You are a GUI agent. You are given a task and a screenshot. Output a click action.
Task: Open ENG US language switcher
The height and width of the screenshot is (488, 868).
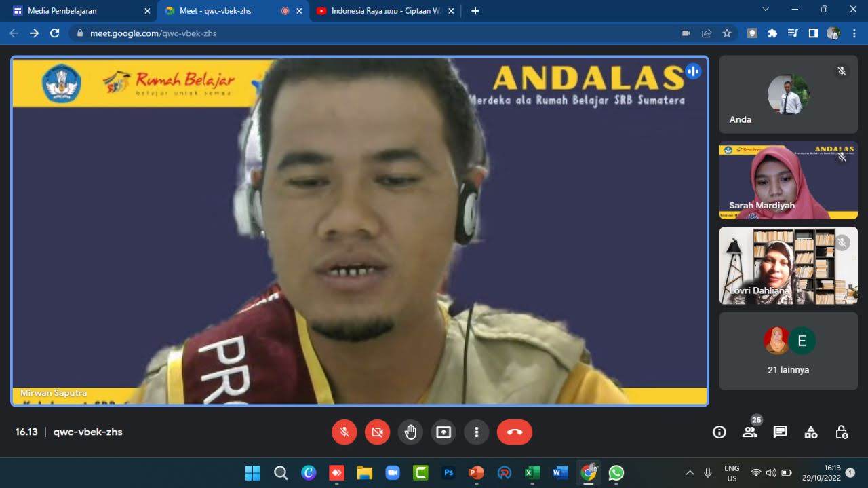click(x=732, y=472)
